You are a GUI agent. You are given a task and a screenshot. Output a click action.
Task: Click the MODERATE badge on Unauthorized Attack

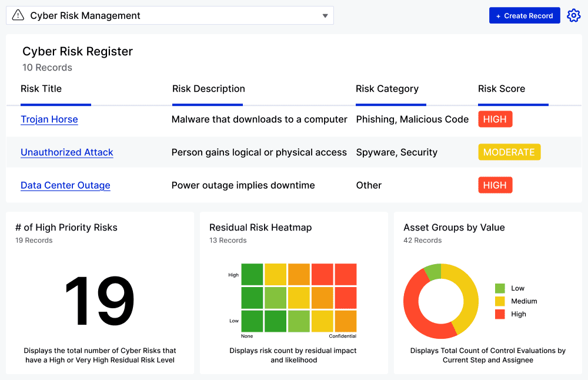pyautogui.click(x=509, y=152)
